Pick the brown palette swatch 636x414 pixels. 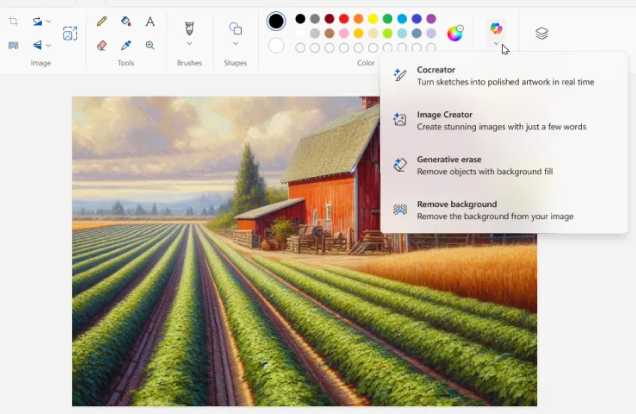tap(329, 33)
